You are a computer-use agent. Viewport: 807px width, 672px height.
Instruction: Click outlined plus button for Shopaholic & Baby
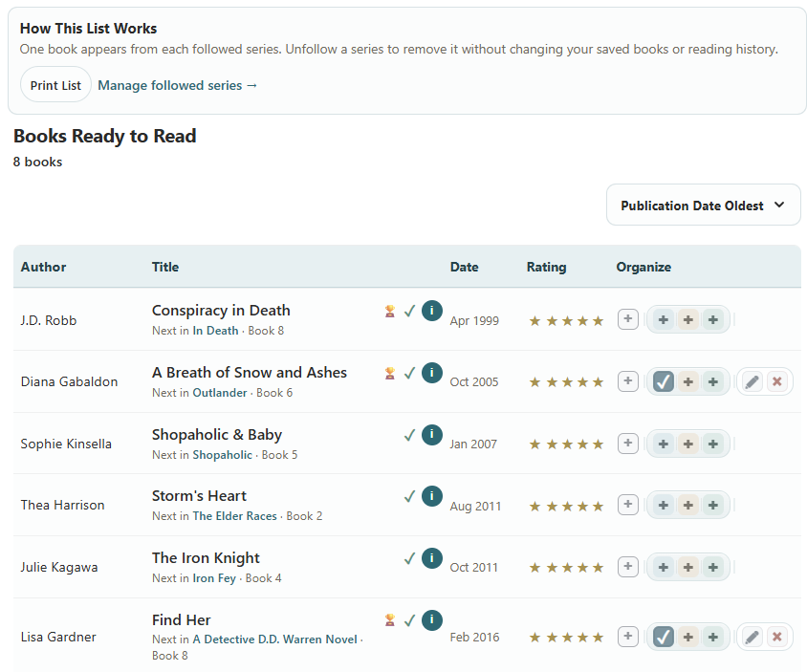click(628, 443)
